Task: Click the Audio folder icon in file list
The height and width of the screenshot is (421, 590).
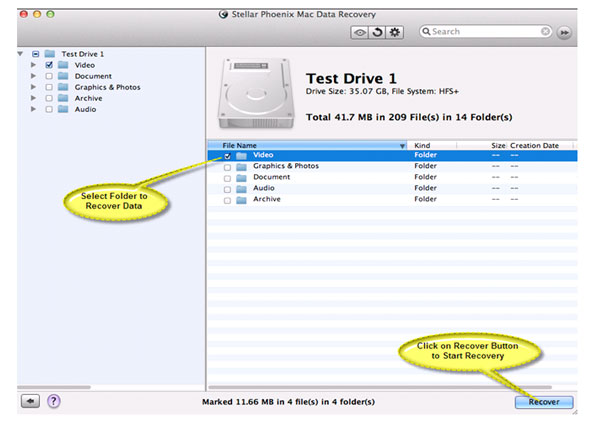Action: [241, 189]
